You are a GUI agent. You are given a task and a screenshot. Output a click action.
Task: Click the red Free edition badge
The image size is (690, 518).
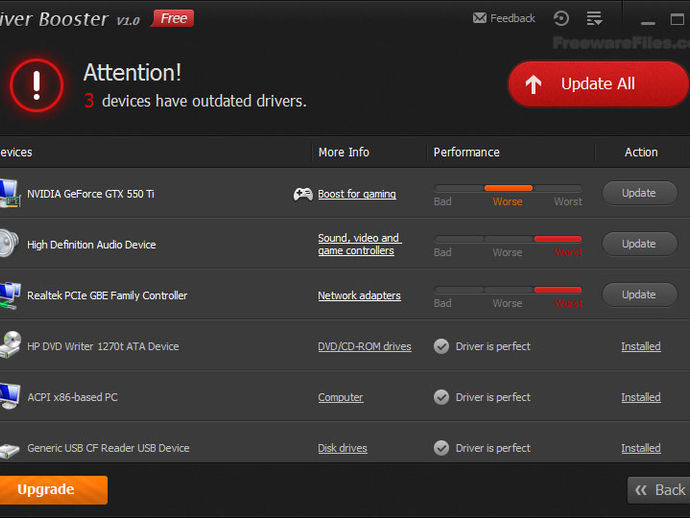click(x=173, y=18)
